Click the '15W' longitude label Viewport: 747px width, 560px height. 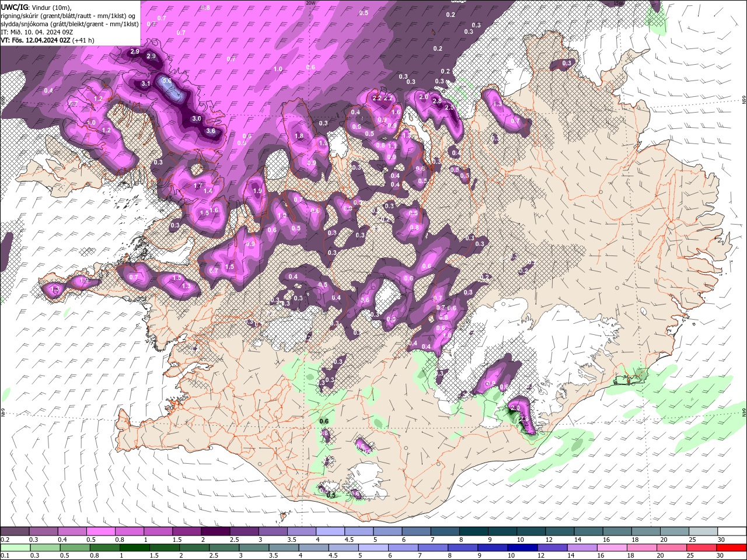pyautogui.click(x=619, y=3)
